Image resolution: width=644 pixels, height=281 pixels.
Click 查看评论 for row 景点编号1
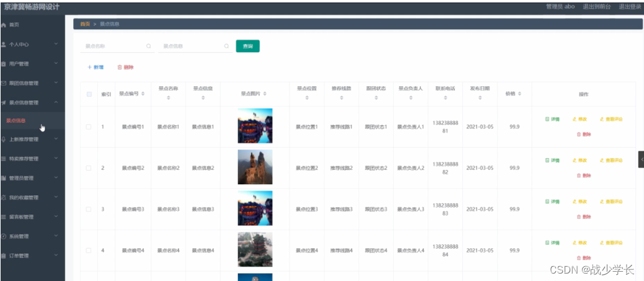(x=611, y=120)
